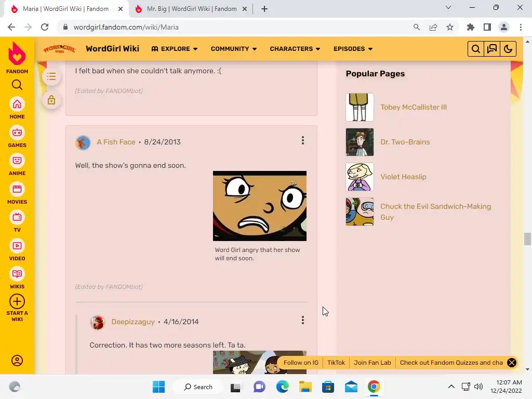Go back to the previous page
The width and height of the screenshot is (532, 399).
[x=11, y=27]
